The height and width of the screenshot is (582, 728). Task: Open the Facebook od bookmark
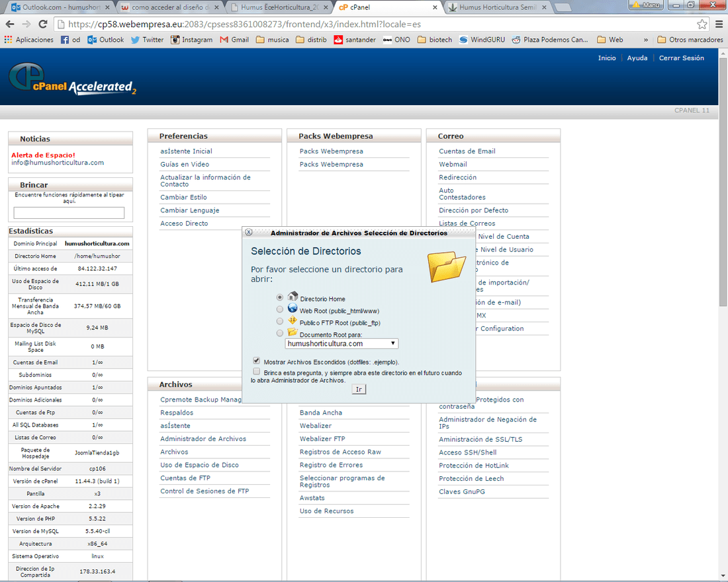71,40
